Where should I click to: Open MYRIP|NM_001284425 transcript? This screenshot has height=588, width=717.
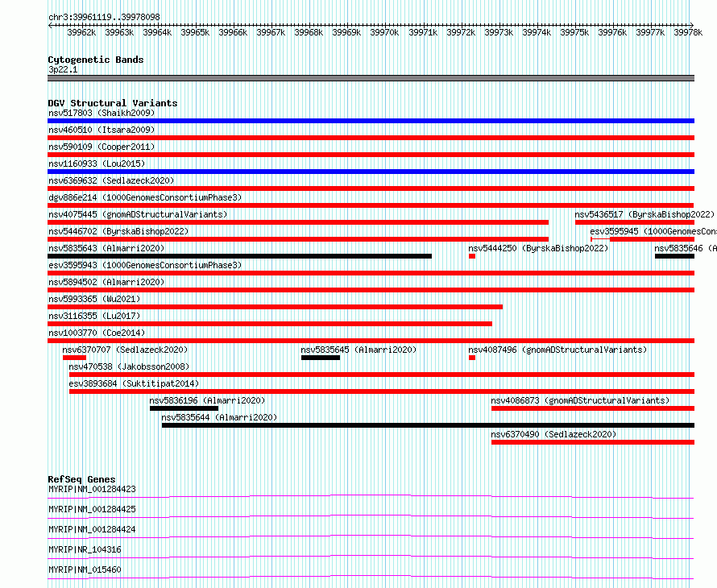tap(93, 509)
